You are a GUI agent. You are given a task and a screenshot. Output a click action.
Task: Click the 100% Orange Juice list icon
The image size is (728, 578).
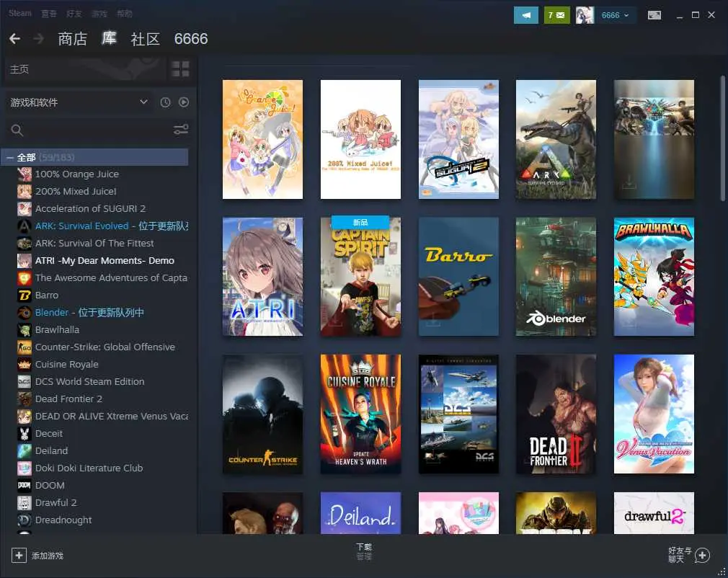click(x=25, y=174)
